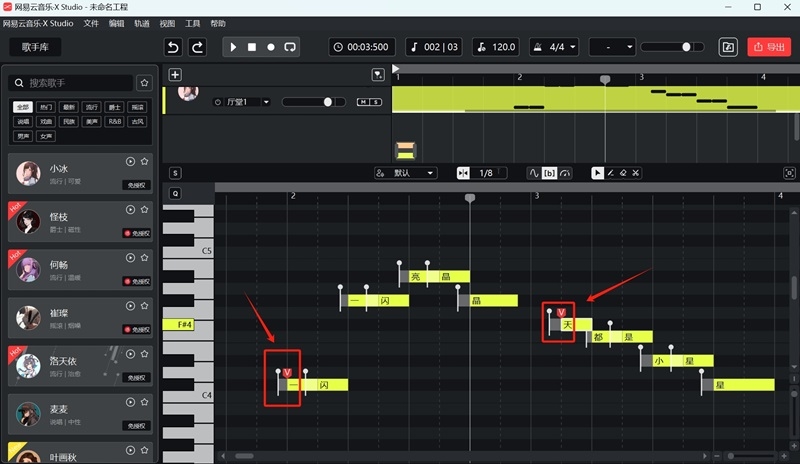Screen dimensions: 800x464
Task: Filter singers by 男声 tag
Action: pos(23,136)
